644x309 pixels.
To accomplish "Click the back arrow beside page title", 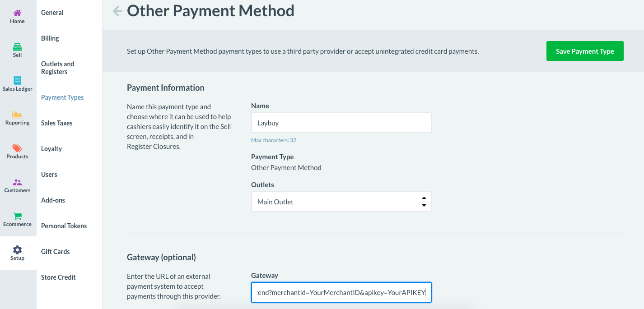I will pyautogui.click(x=117, y=11).
